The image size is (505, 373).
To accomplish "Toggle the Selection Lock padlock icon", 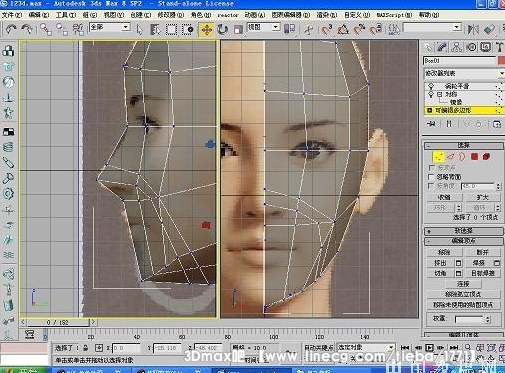I will (x=86, y=348).
